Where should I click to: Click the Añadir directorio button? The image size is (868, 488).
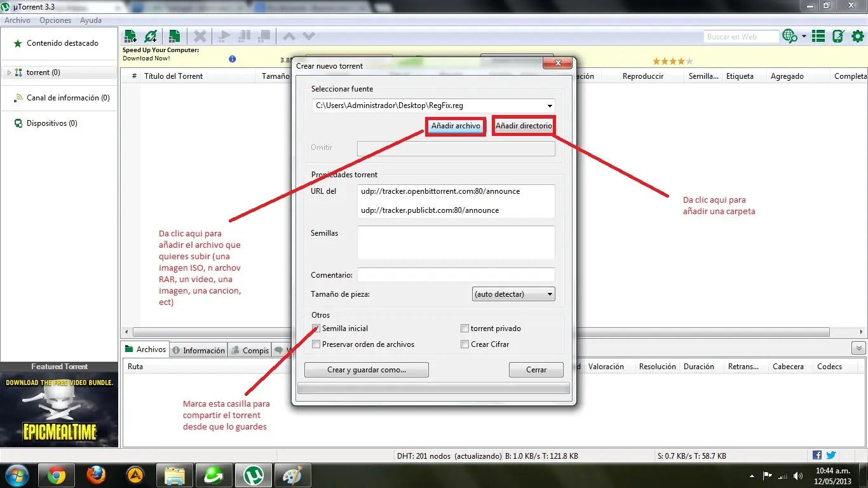[x=524, y=126]
